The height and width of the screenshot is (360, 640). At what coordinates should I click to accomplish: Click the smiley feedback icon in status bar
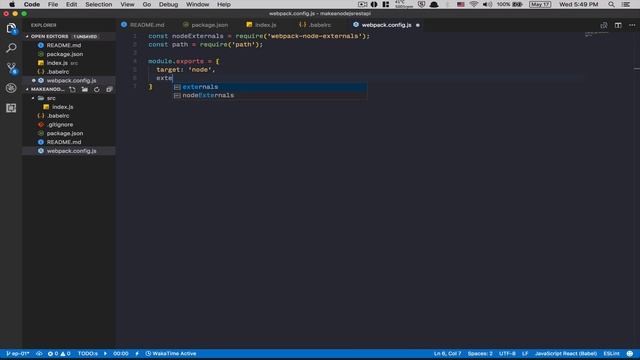630,353
